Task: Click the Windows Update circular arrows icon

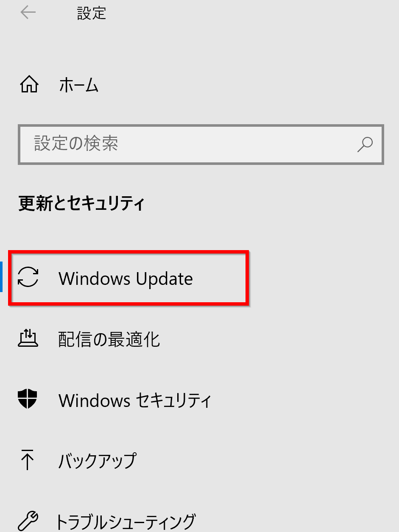Action: click(28, 278)
